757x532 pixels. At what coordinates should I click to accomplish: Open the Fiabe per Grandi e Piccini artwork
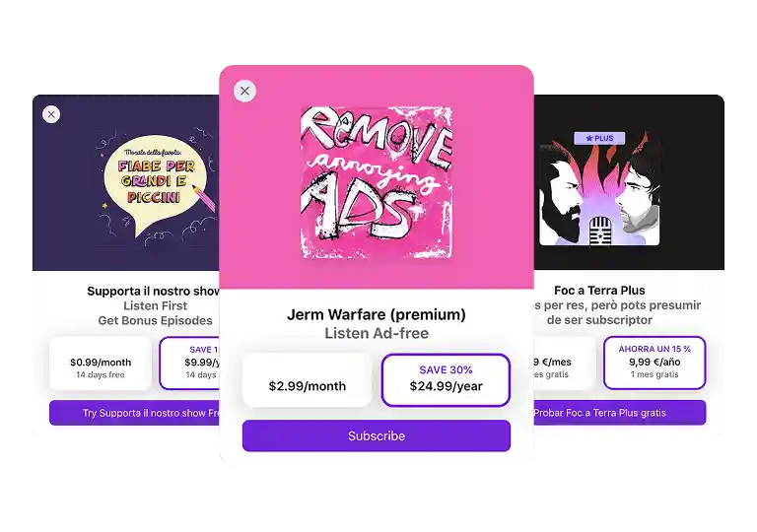coord(156,187)
